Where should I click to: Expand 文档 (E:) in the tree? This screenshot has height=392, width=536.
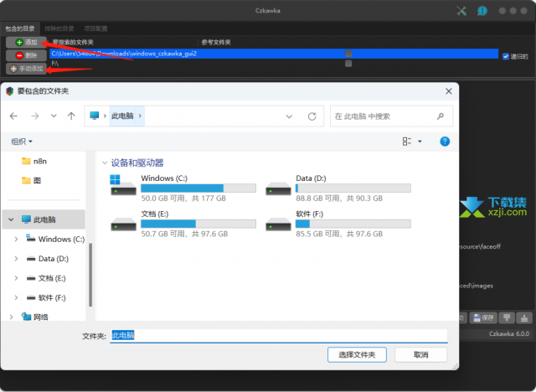point(16,278)
